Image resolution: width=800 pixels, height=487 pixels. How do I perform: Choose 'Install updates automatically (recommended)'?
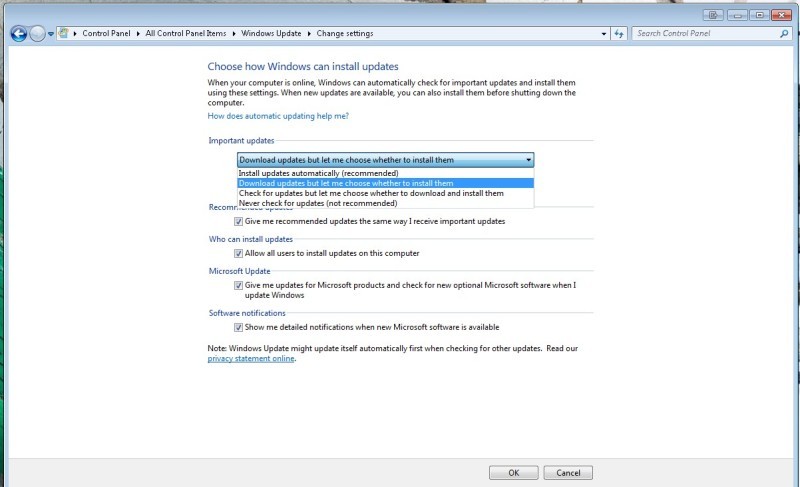(385, 173)
